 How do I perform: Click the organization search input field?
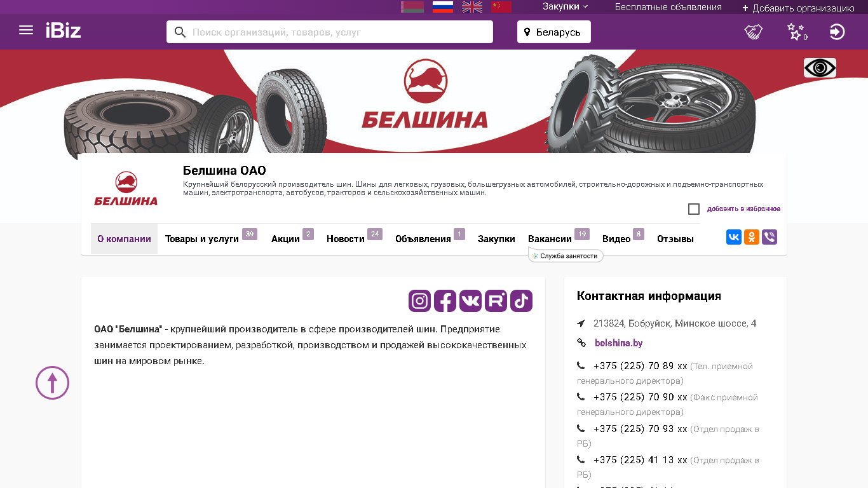click(x=330, y=32)
